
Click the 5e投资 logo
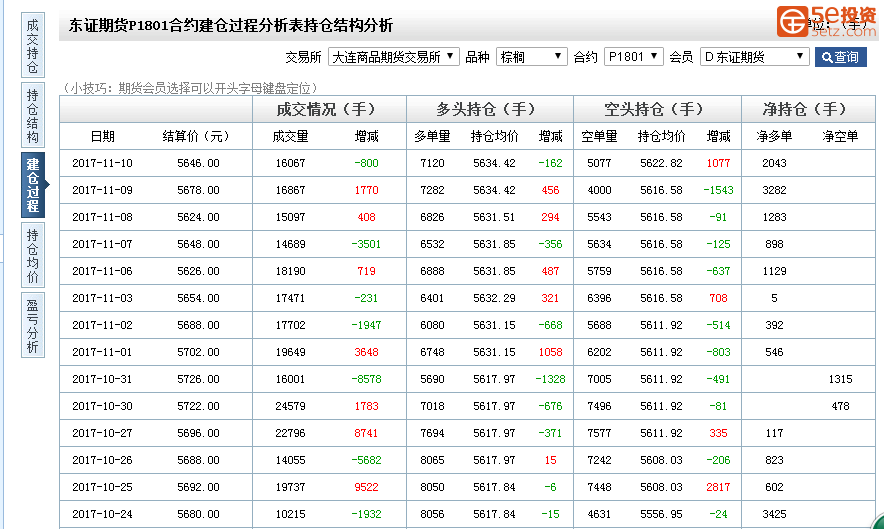click(826, 21)
